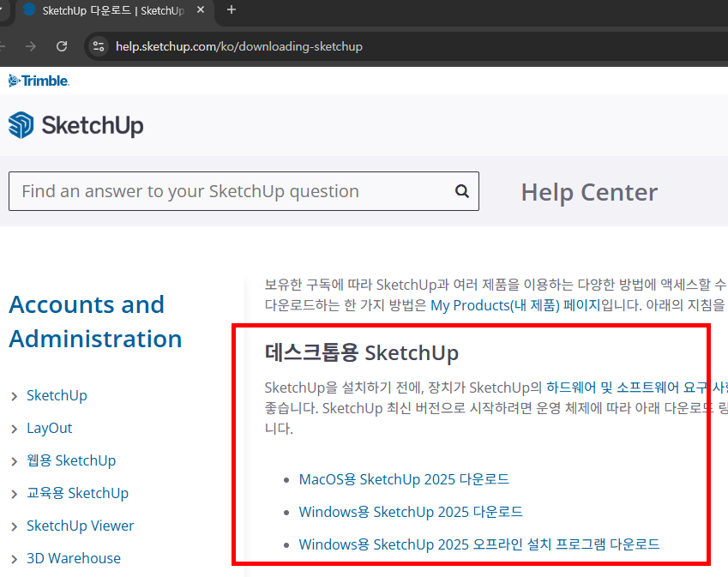Image resolution: width=728 pixels, height=577 pixels.
Task: Open the SketchUp Viewer sidebar item
Action: [80, 526]
